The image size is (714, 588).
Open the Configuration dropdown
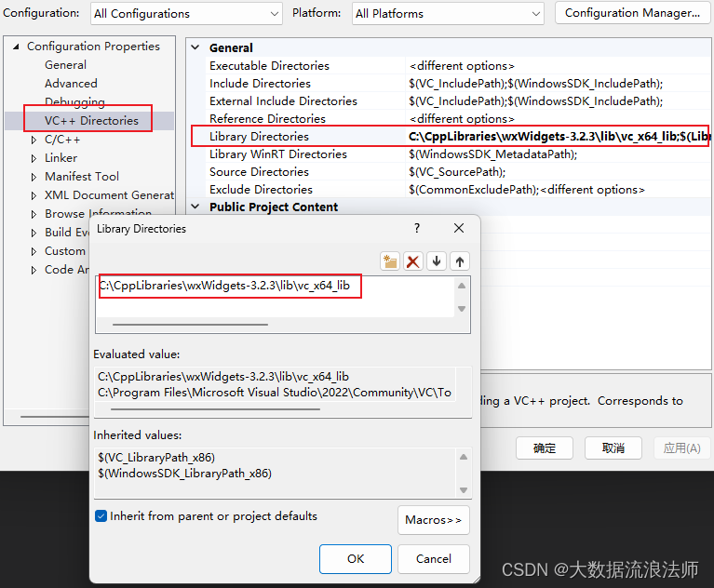click(186, 14)
